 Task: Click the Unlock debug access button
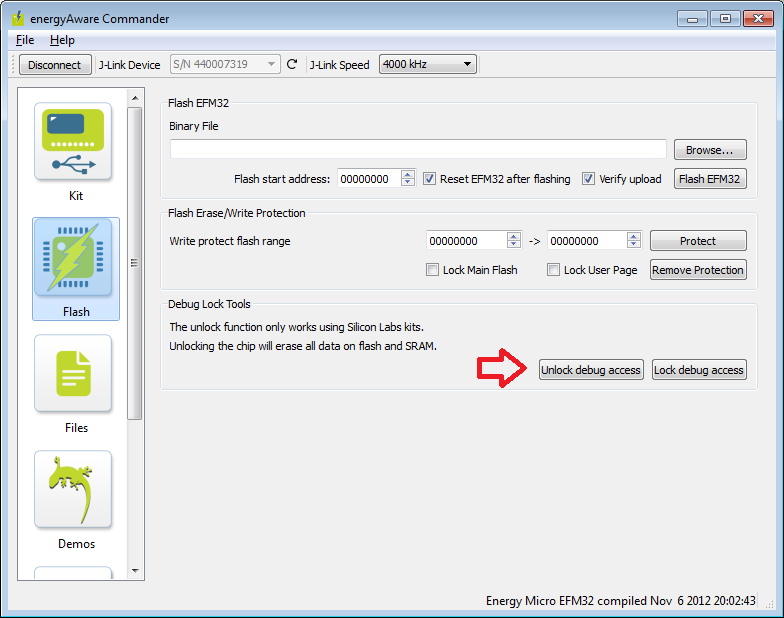[590, 370]
